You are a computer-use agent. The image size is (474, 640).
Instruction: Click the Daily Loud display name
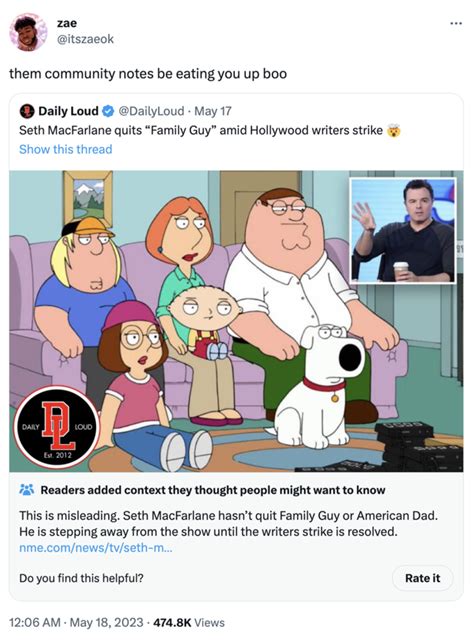pos(68,111)
